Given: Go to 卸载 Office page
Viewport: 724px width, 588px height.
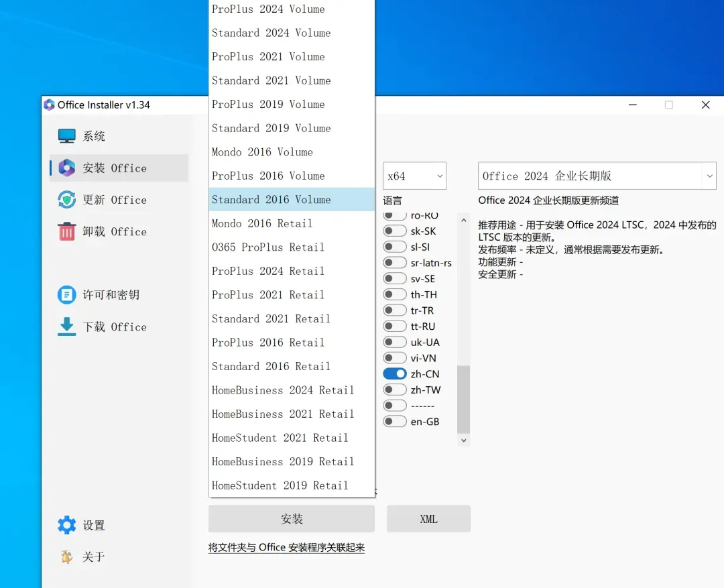Looking at the screenshot, I should 119,231.
